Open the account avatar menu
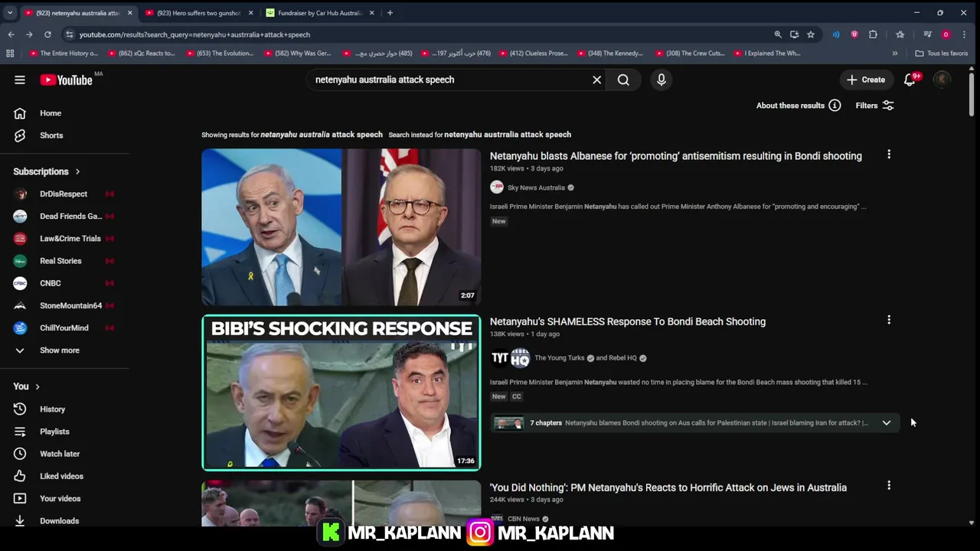This screenshot has width=980, height=551. pos(942,80)
